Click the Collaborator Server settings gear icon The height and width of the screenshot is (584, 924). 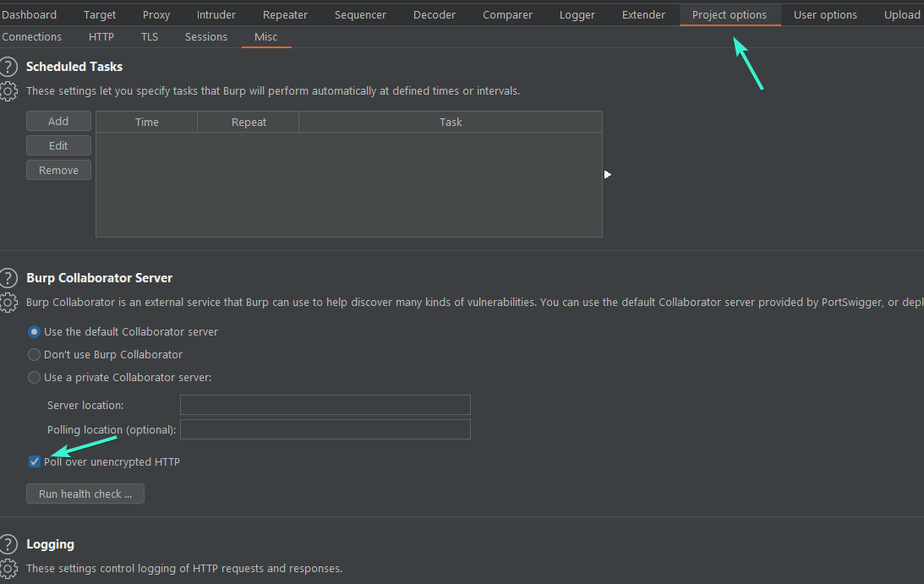8,302
